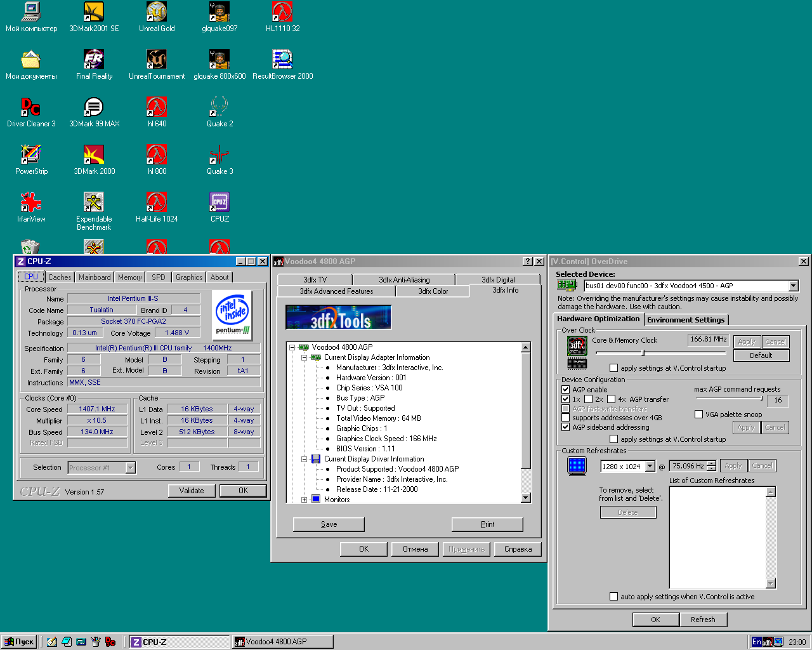The image size is (812, 650).
Task: Toggle the 1x AGP transfer checkbox
Action: click(565, 399)
